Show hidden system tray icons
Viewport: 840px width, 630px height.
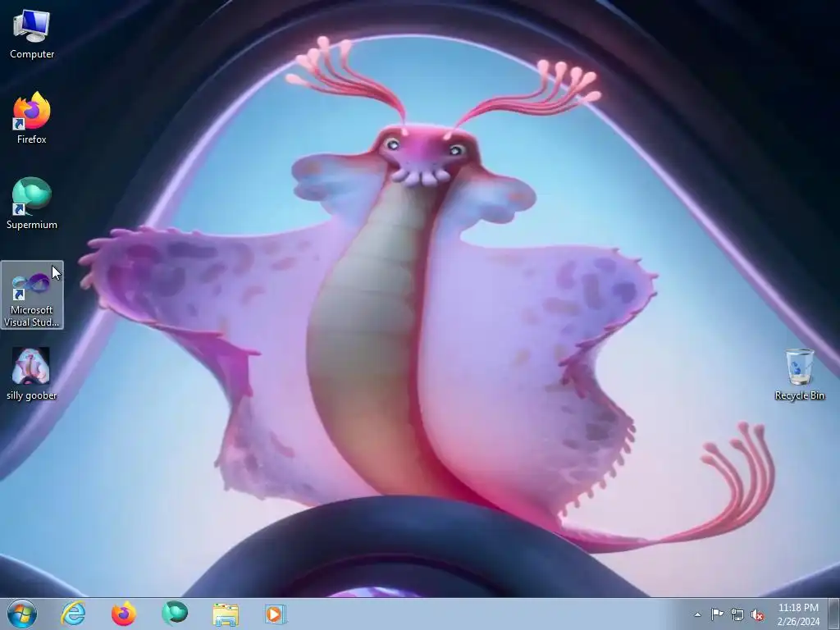coord(697,614)
